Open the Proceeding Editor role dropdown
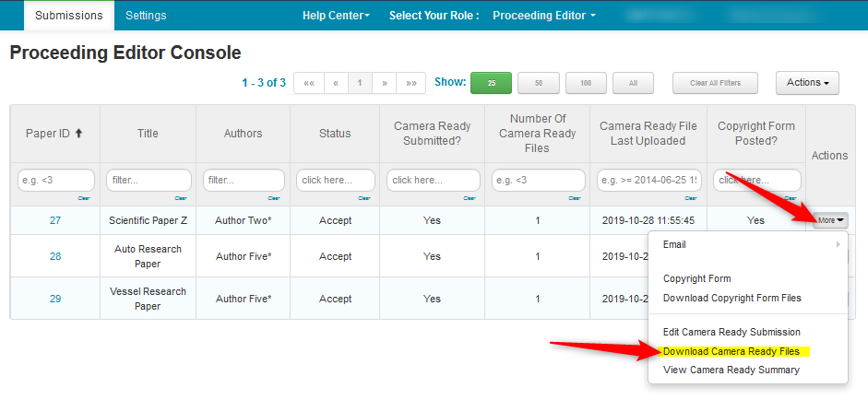Viewport: 868px width, 400px height. click(544, 16)
